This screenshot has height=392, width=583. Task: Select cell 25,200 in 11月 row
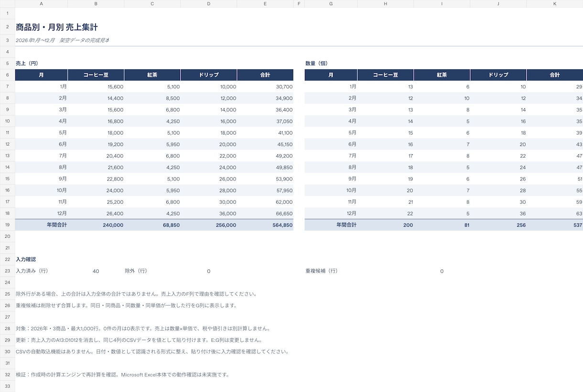point(96,202)
